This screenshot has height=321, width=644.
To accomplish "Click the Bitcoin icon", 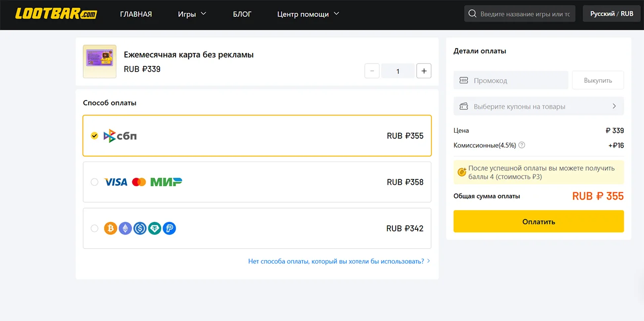I will tap(110, 228).
